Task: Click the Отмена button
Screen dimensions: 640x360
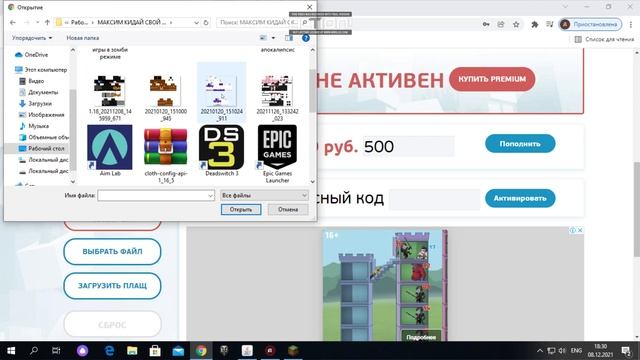Action: (288, 209)
